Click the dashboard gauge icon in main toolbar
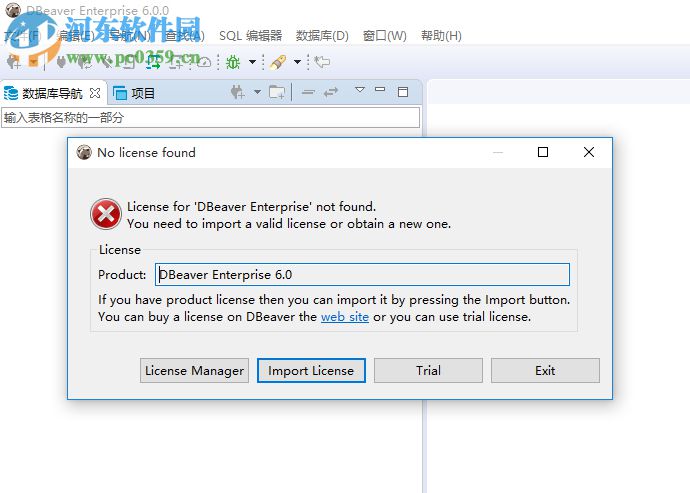Image resolution: width=690 pixels, height=493 pixels. coord(203,62)
